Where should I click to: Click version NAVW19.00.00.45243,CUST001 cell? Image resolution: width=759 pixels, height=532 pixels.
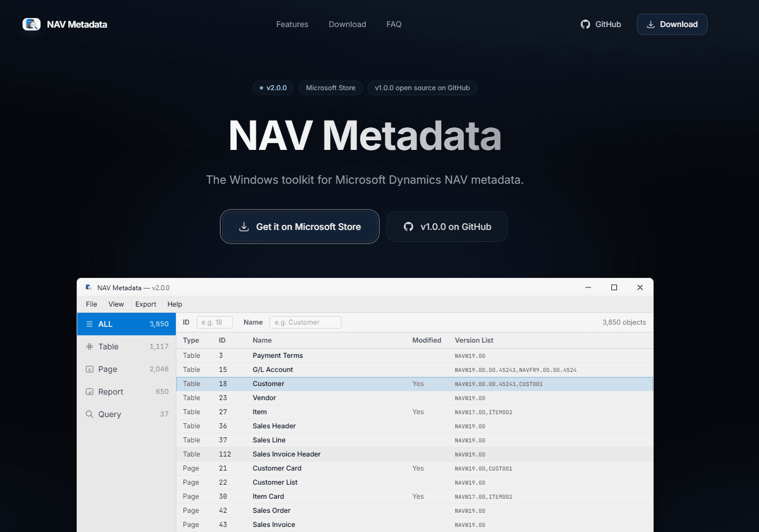[499, 384]
